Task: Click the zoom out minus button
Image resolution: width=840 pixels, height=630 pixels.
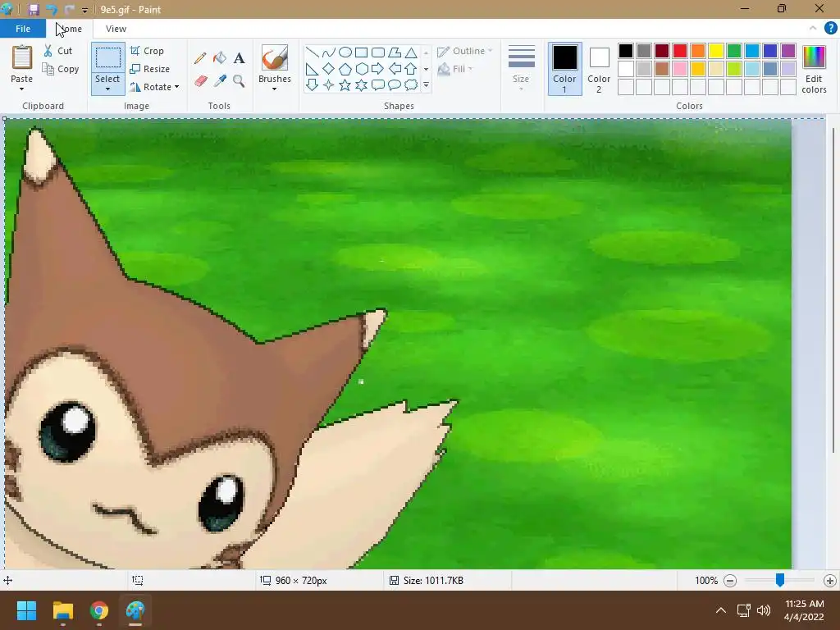Action: (729, 580)
